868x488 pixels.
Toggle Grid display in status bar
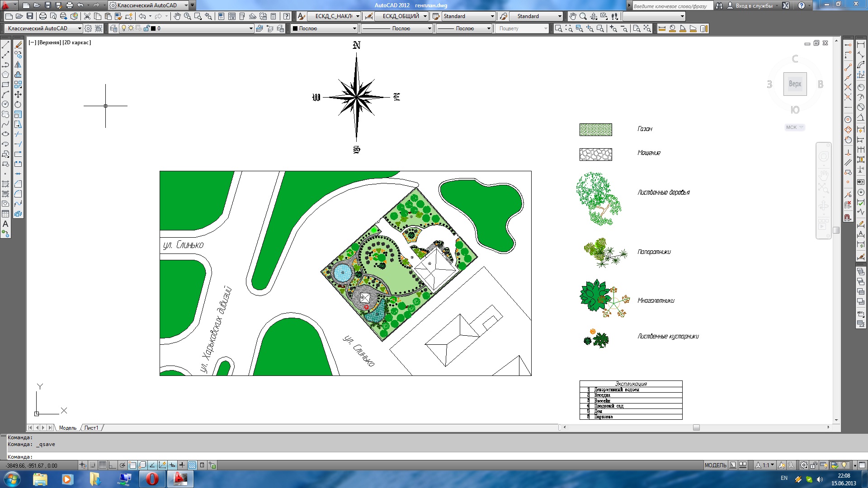pos(103,465)
